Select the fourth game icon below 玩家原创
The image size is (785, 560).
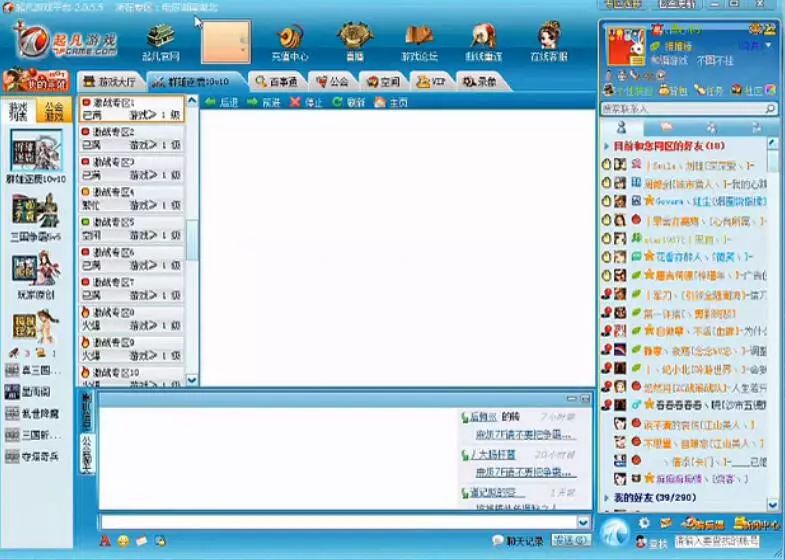pyautogui.click(x=36, y=326)
